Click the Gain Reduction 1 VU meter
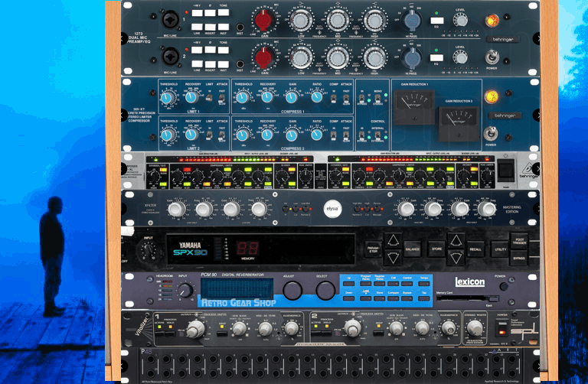This screenshot has width=588, height=384. 414,107
